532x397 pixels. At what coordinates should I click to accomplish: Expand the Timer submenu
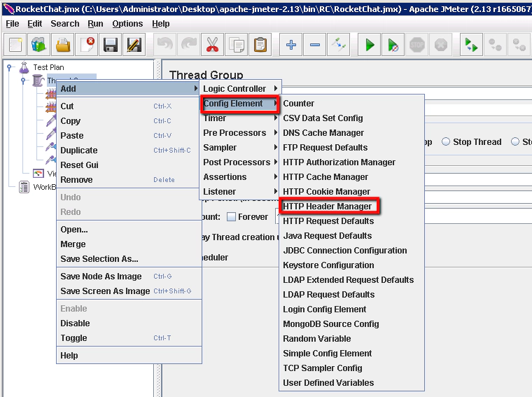click(240, 118)
